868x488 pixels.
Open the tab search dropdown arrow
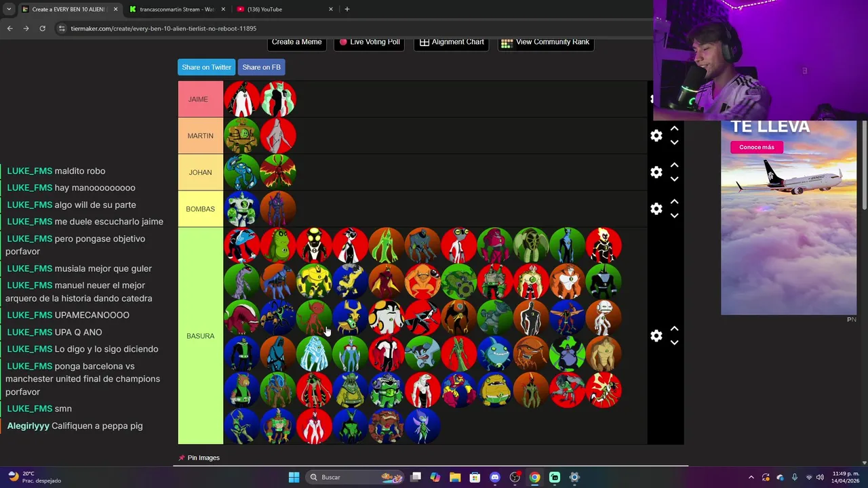coord(9,9)
